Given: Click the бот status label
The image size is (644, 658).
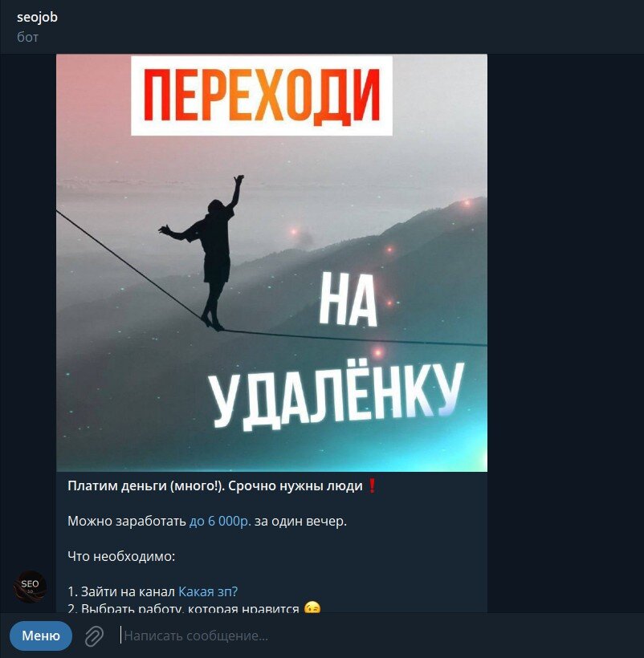Looking at the screenshot, I should 27,37.
